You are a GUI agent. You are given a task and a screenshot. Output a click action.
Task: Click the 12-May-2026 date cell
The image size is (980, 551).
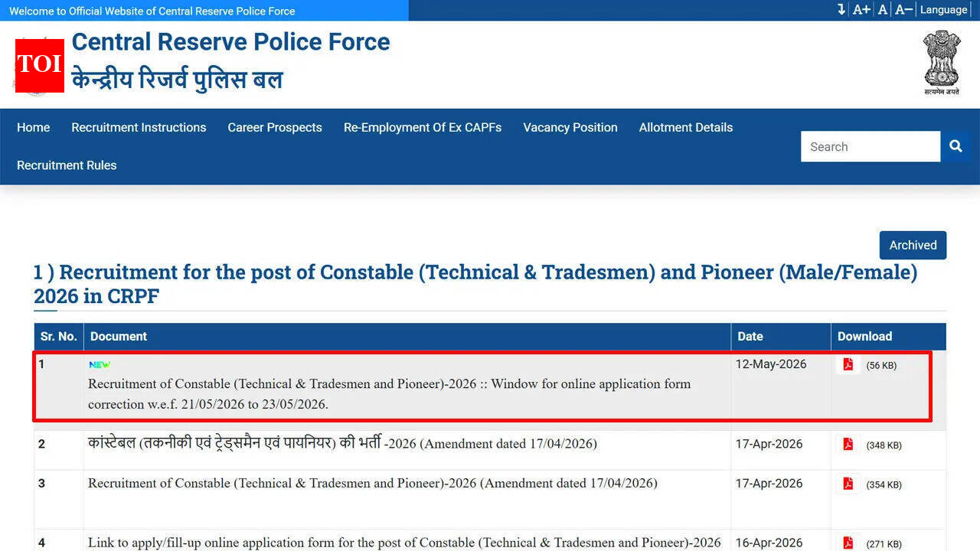[771, 364]
